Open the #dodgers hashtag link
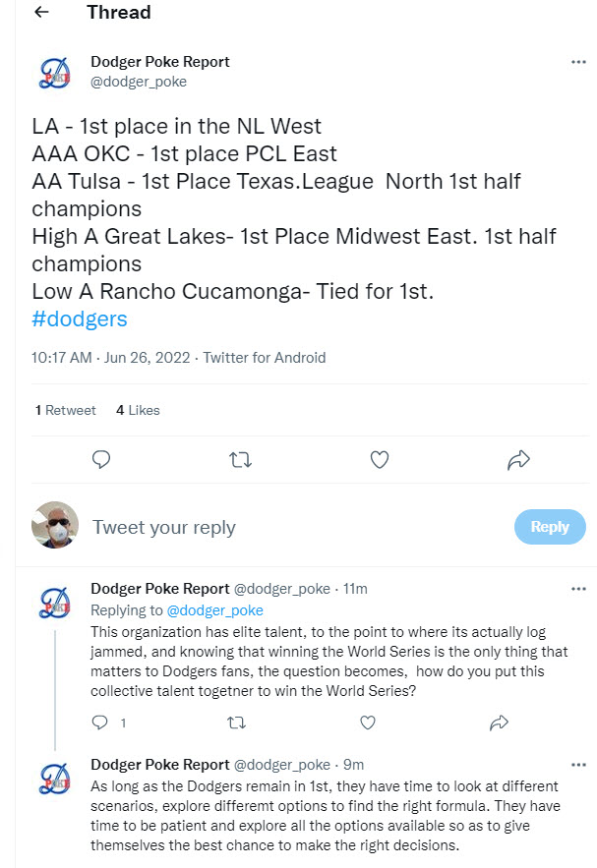 pos(80,319)
